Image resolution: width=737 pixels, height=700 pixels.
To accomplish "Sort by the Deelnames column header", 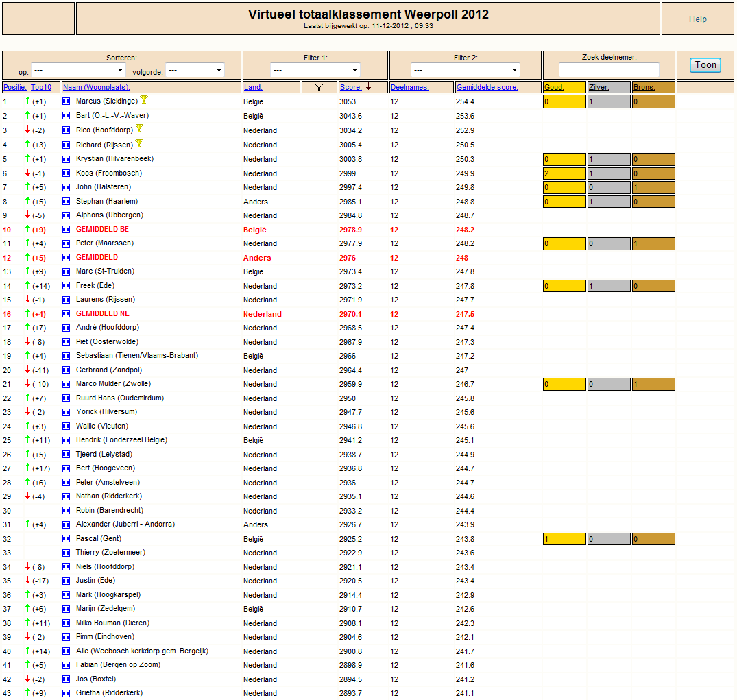I will 410,88.
